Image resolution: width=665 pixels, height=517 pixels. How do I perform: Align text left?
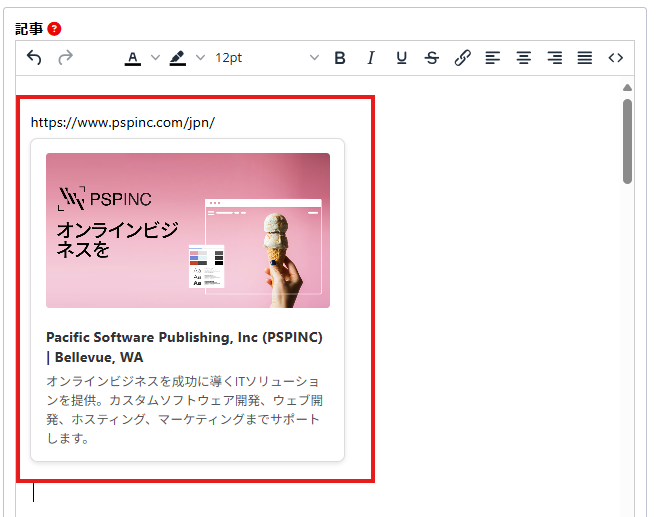point(493,58)
